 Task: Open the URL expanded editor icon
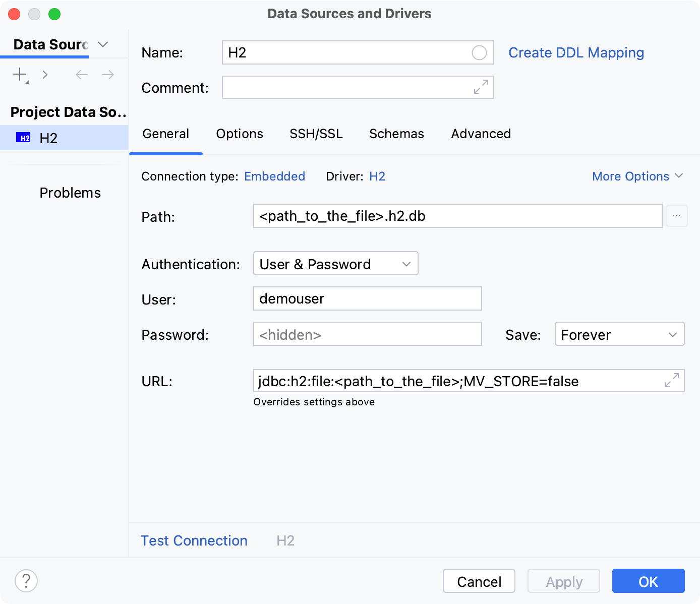(x=671, y=381)
